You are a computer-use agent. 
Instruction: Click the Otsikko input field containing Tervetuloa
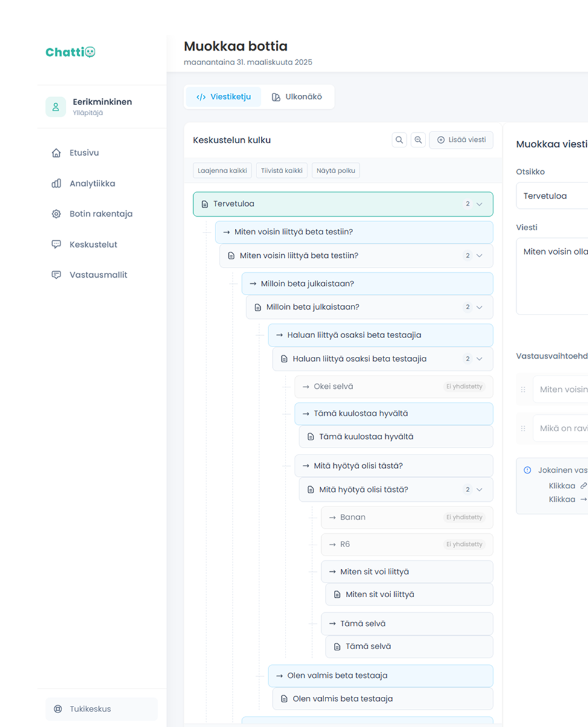[551, 196]
